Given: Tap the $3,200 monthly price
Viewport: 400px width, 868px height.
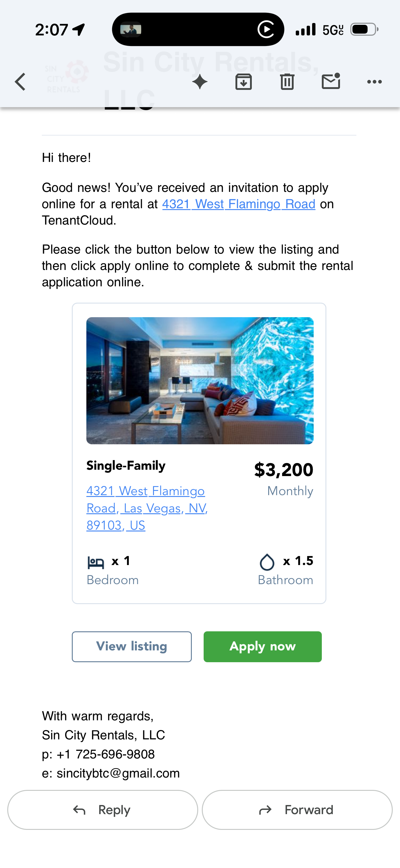Looking at the screenshot, I should pyautogui.click(x=283, y=470).
